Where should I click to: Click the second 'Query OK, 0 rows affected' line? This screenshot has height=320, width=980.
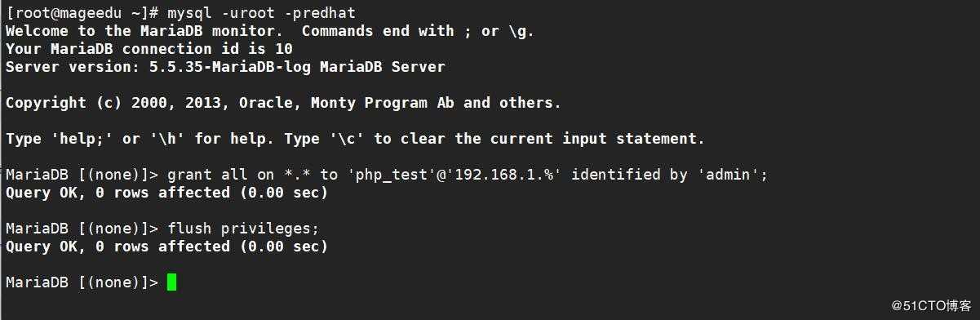(x=166, y=247)
